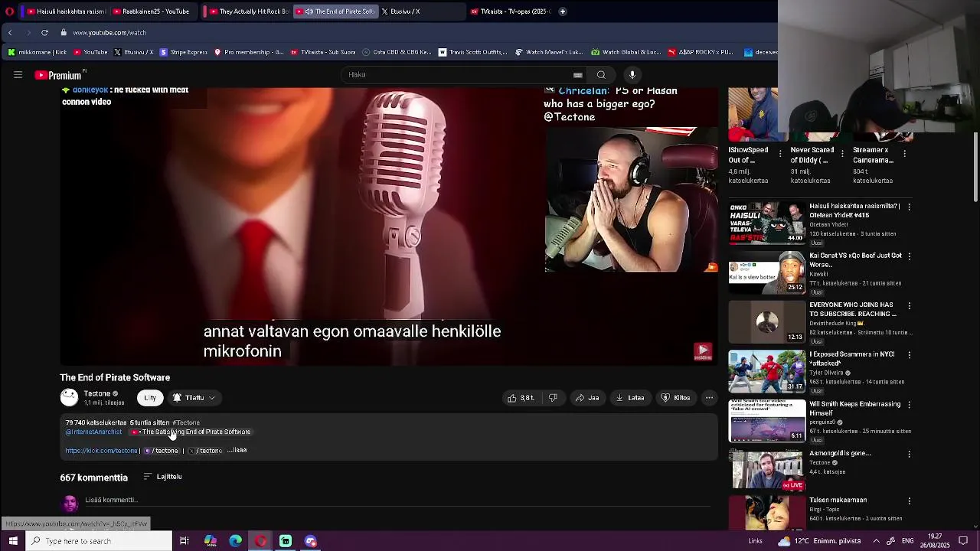Open Windows Start menu
The width and height of the screenshot is (980, 551).
tap(13, 541)
